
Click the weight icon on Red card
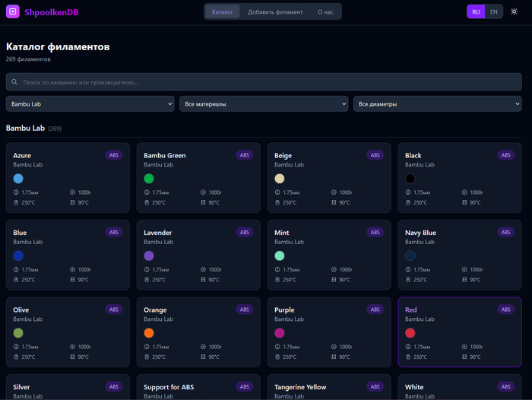click(464, 347)
